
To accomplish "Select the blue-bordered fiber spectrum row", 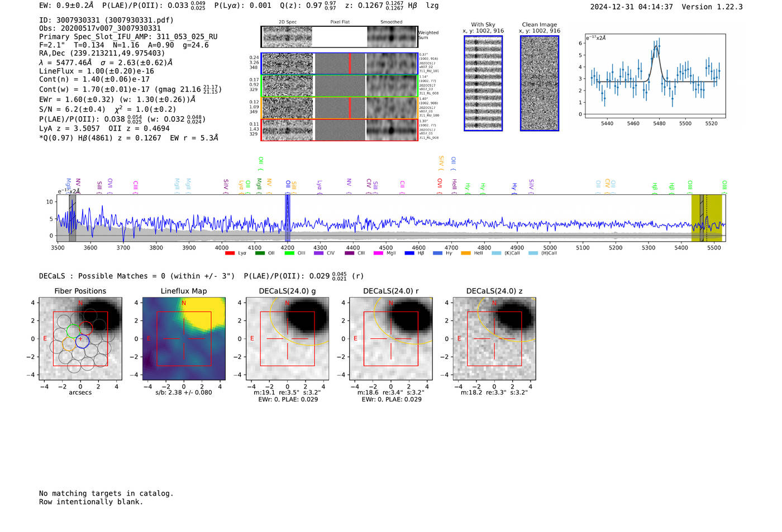I will [x=339, y=64].
